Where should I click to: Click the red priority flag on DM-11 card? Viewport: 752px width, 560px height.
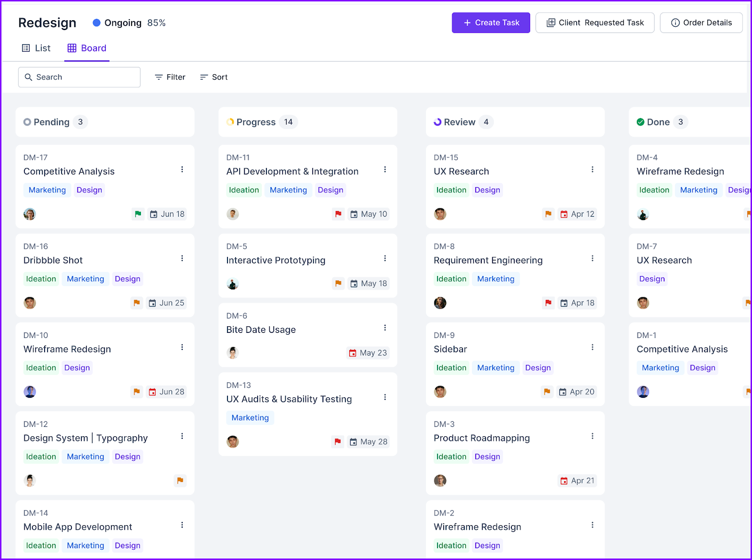coord(338,214)
